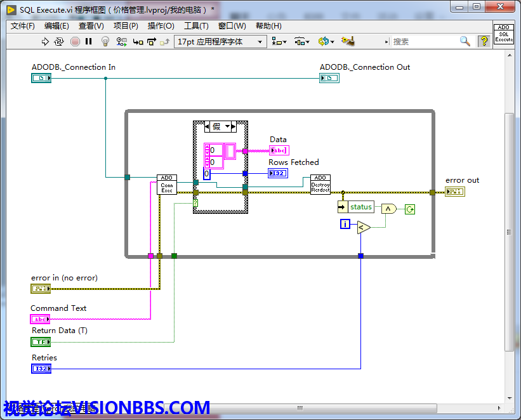Click the Pause button in toolbar
The width and height of the screenshot is (521, 420).
point(89,41)
